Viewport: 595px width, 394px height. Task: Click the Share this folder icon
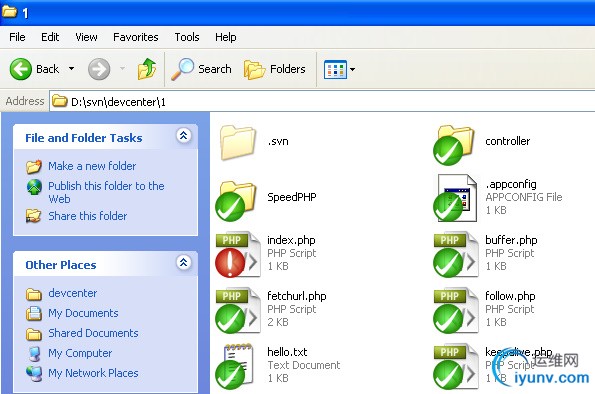tap(33, 216)
